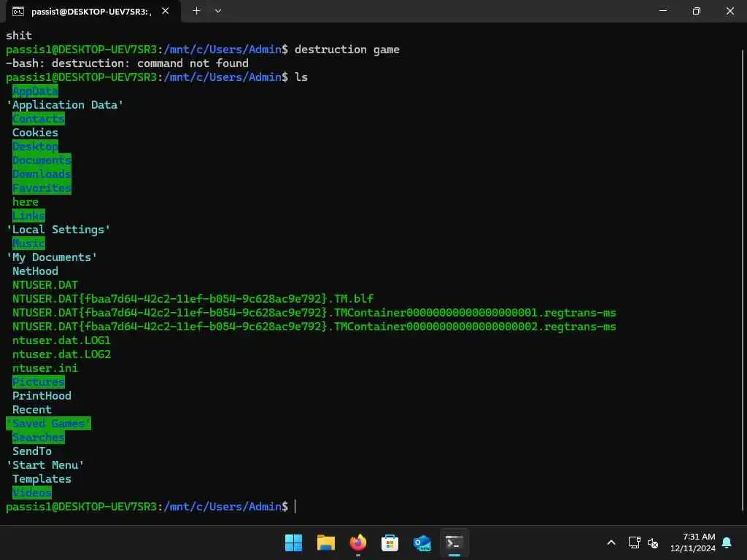Click the PrintHood entry
The height and width of the screenshot is (560, 747).
click(x=42, y=396)
